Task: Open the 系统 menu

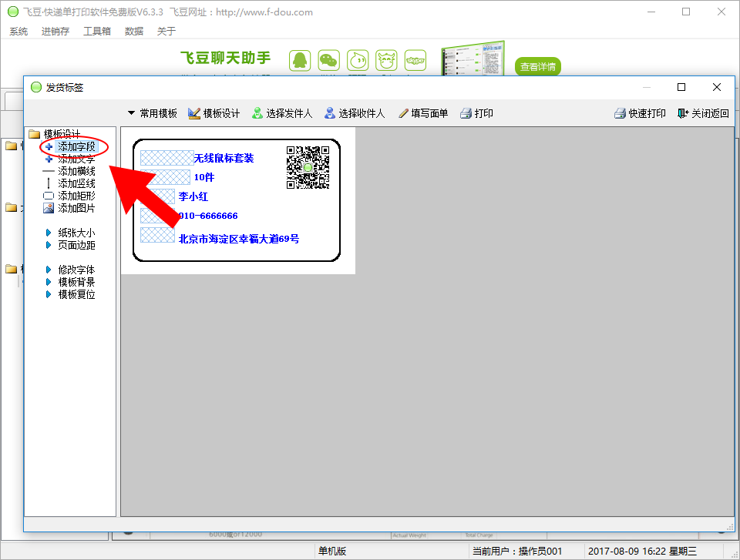Action: click(18, 31)
